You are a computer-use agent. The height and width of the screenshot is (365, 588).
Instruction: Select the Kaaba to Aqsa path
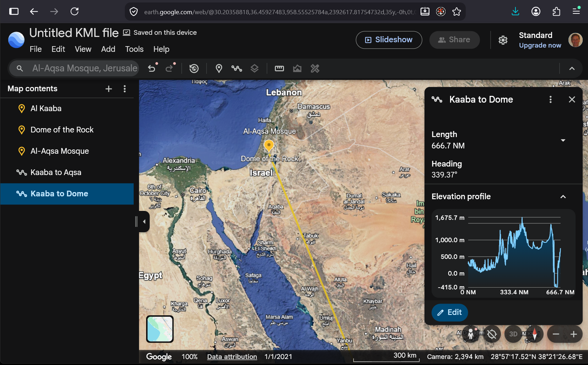(67, 173)
